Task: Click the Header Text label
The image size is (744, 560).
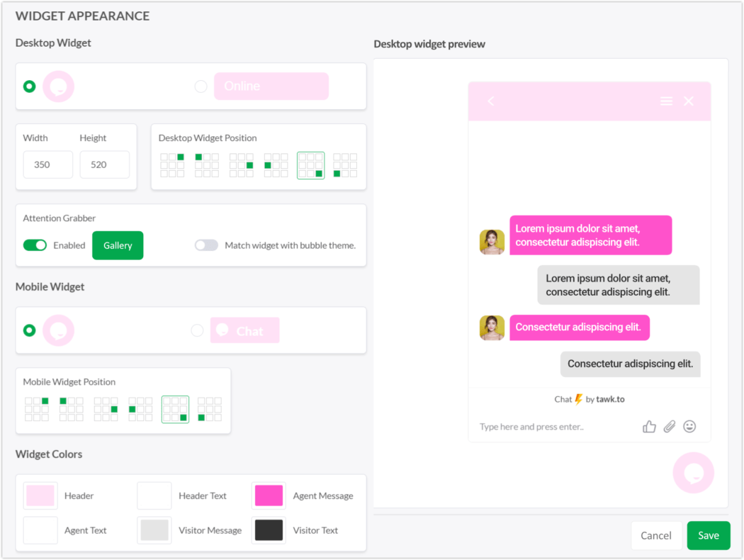Action: 203,495
